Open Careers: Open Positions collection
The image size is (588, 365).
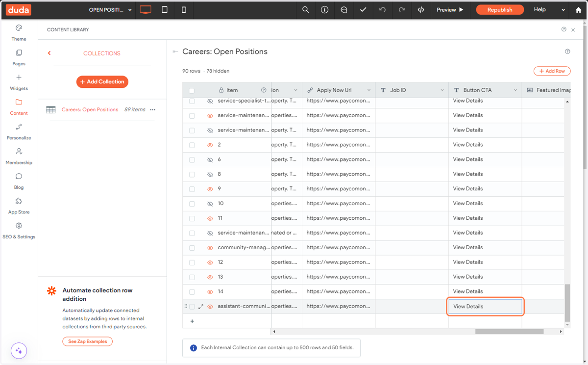(x=90, y=110)
